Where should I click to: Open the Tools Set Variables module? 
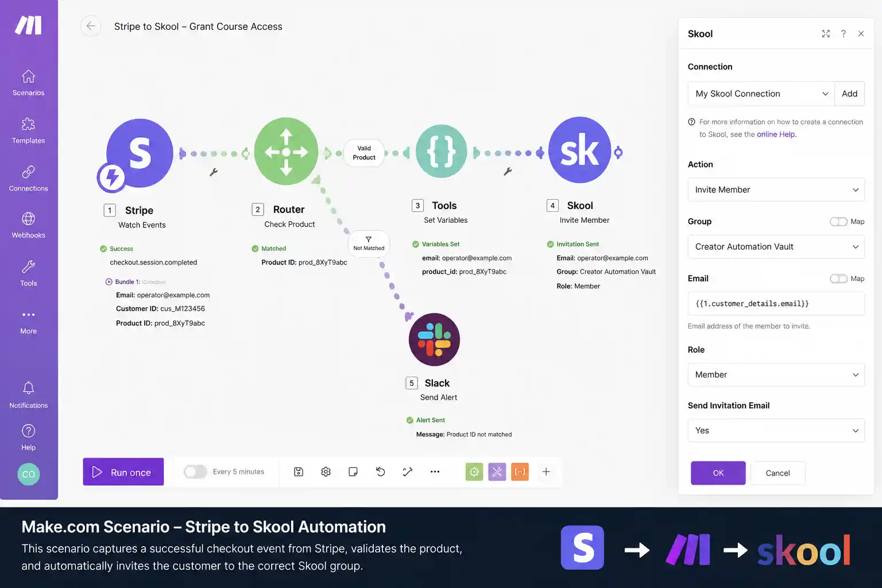pyautogui.click(x=441, y=152)
